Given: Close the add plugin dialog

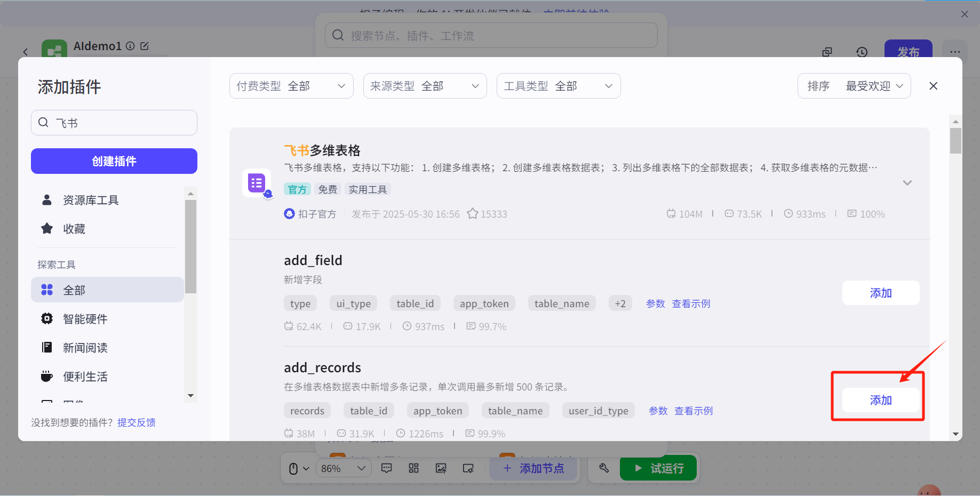Looking at the screenshot, I should [933, 86].
